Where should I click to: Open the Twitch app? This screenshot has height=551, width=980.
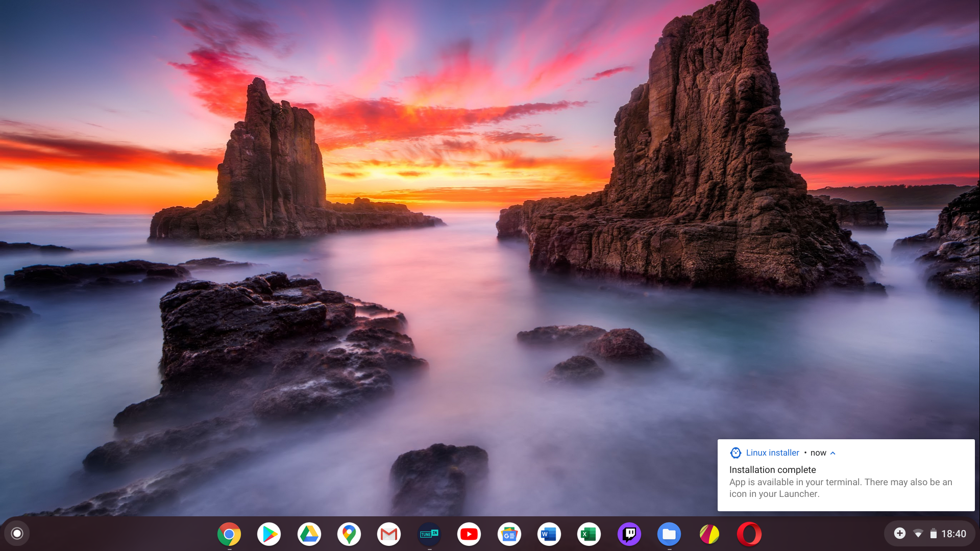point(629,534)
